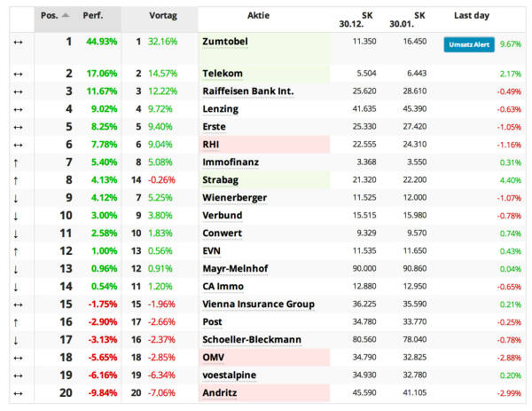532x411 pixels.
Task: Sort table by Perf. column header
Action: [93, 16]
